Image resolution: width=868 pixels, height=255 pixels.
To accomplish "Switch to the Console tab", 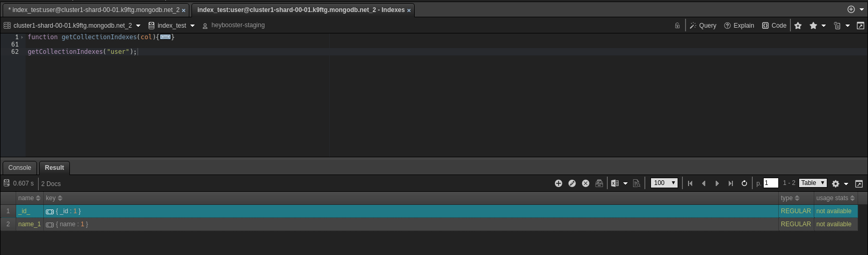I will pos(20,168).
